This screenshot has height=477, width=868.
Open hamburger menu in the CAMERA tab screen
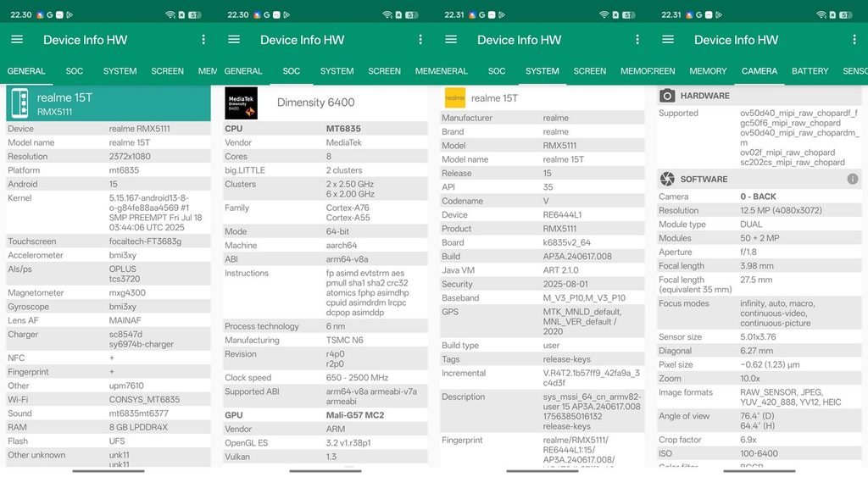pos(668,39)
